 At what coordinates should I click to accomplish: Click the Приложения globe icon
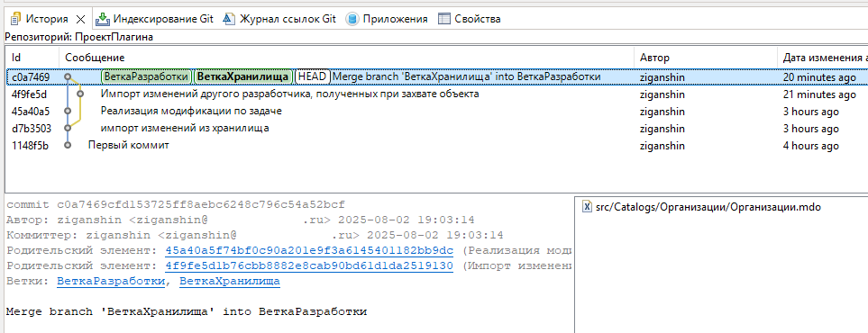[x=352, y=20]
